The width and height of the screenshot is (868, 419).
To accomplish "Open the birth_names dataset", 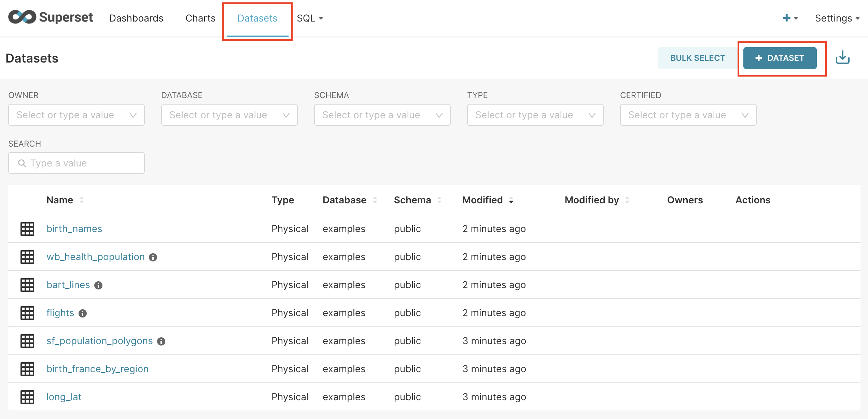I will [74, 229].
